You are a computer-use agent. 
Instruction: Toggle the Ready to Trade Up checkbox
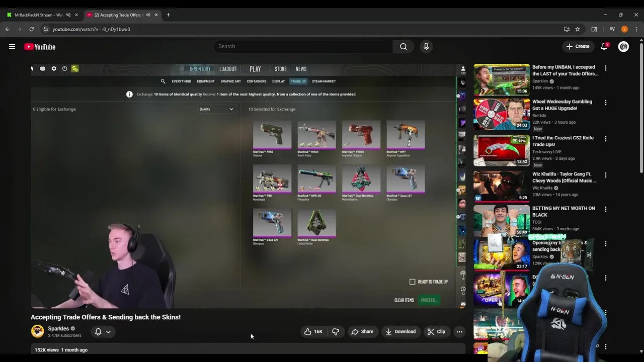click(413, 282)
